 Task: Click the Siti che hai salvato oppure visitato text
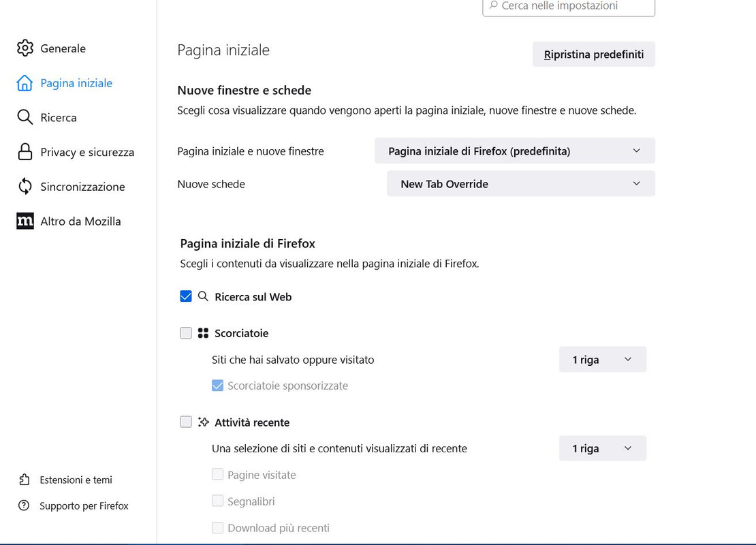[x=293, y=360]
